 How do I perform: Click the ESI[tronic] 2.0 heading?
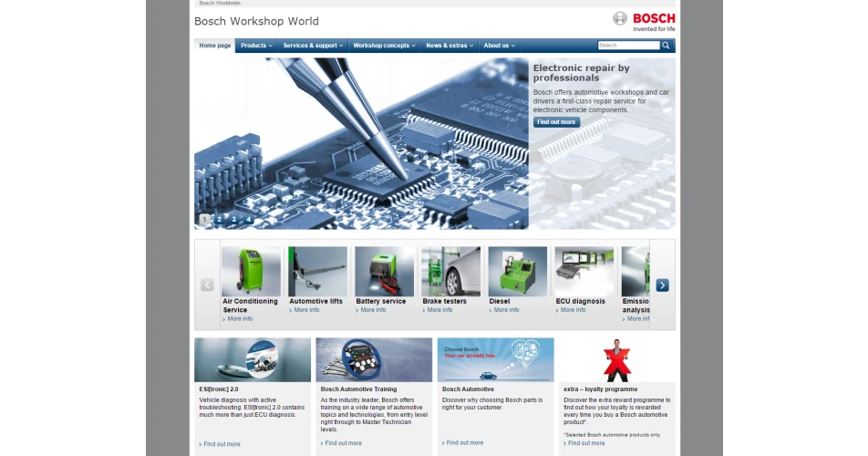click(219, 389)
